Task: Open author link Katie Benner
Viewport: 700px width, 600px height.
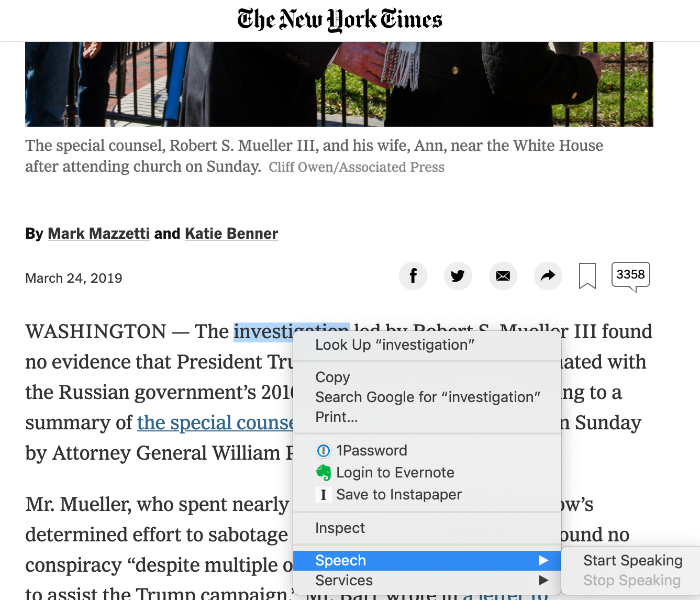Action: [231, 234]
